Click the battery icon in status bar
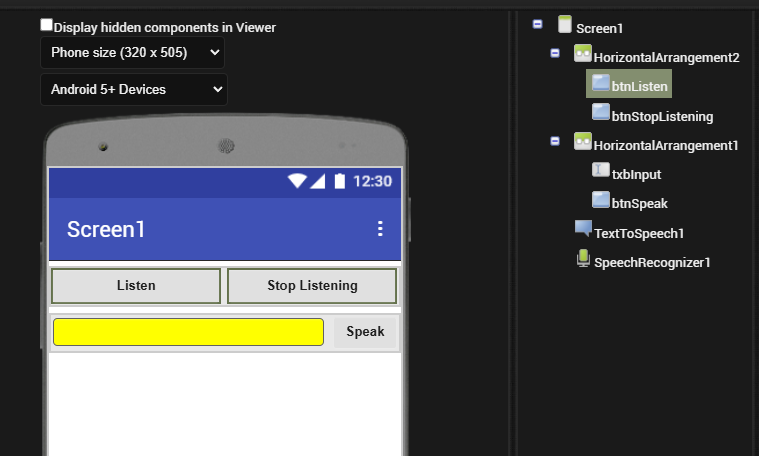 (x=340, y=181)
